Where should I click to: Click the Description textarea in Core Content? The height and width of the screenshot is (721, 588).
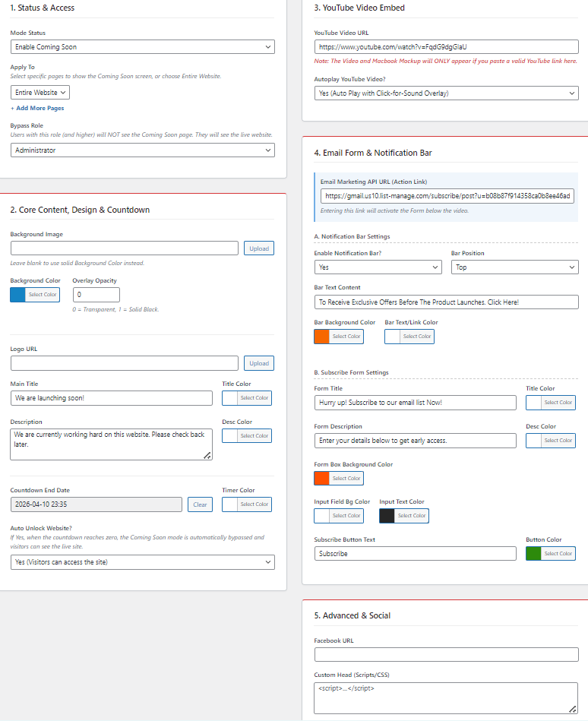point(111,444)
